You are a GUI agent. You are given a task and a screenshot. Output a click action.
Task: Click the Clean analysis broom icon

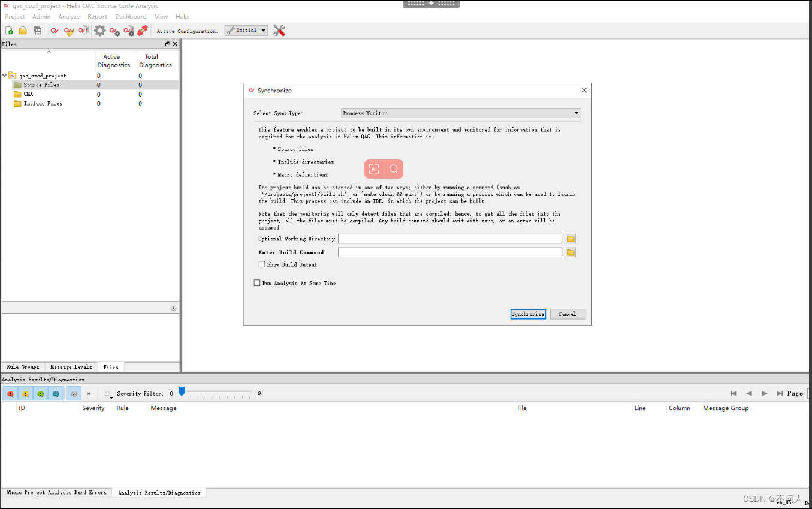69,31
